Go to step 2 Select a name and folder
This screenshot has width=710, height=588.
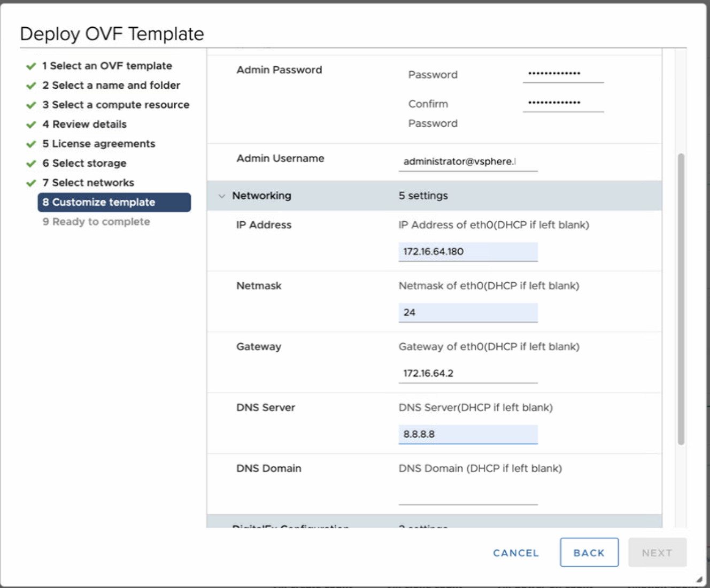tap(111, 86)
